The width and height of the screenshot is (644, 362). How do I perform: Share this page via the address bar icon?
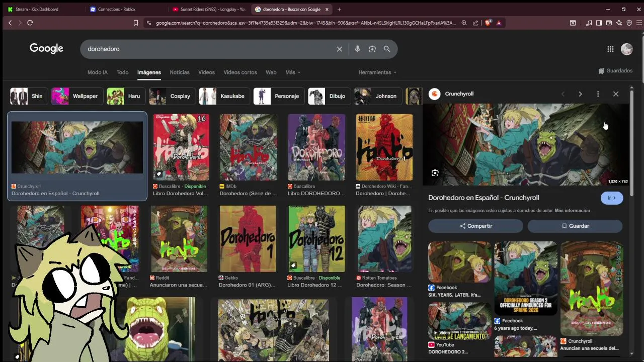[x=475, y=23]
